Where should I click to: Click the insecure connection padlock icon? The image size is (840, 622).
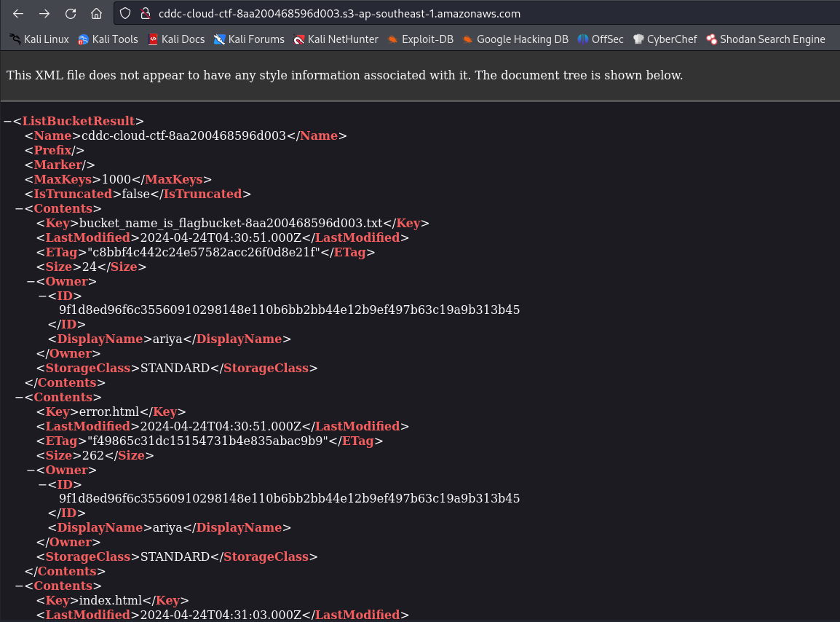pos(144,14)
